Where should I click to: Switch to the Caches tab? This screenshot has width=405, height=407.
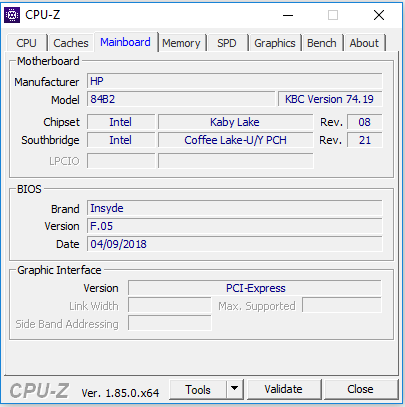click(71, 43)
